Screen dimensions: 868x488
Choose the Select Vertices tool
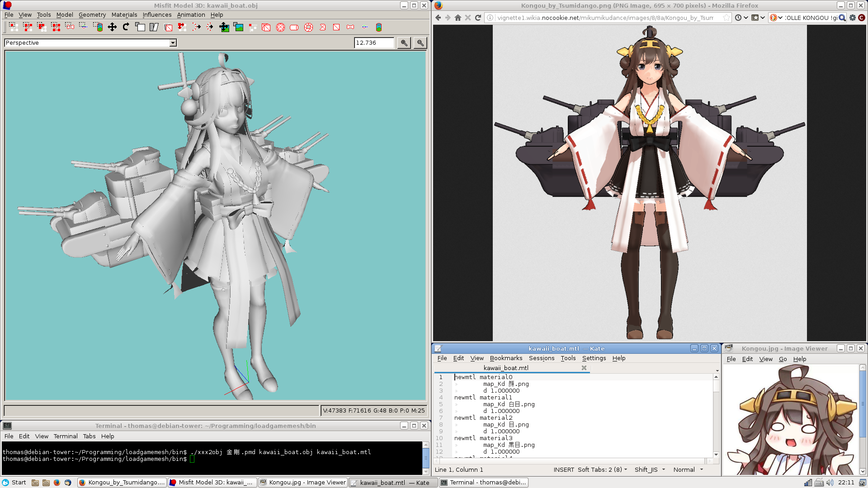click(x=13, y=27)
